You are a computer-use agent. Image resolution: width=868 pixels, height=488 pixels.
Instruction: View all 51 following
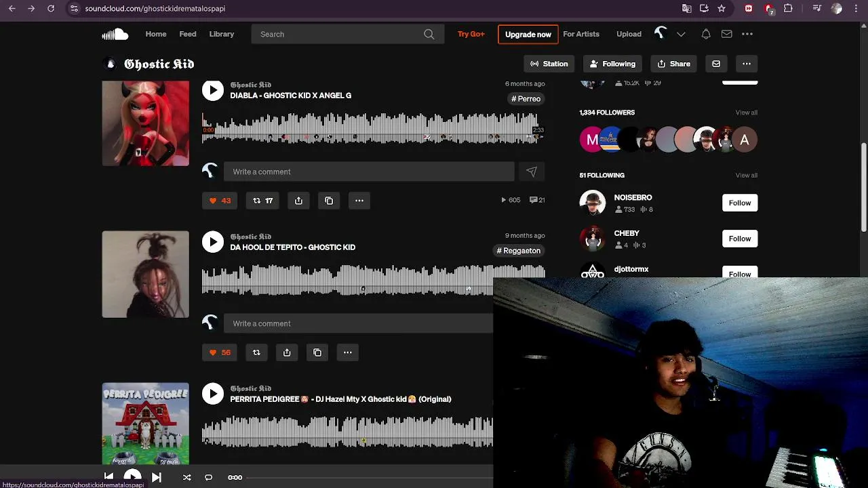coord(746,176)
